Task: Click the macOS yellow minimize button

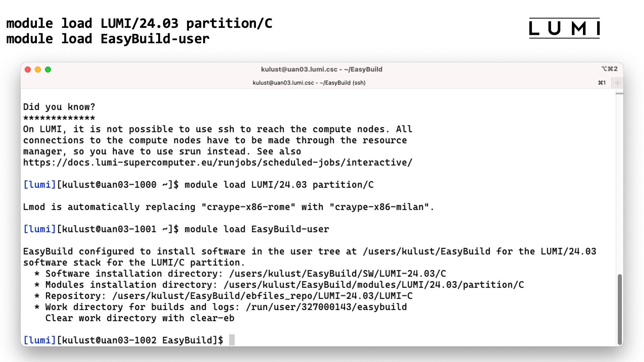Action: 38,69
